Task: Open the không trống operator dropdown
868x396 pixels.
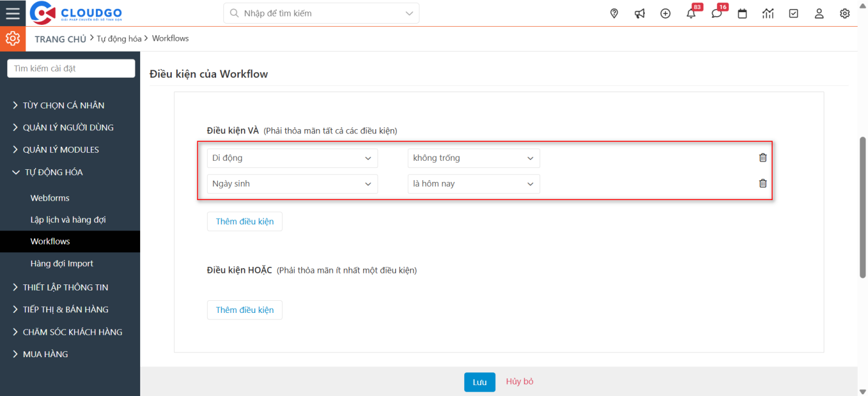Action: click(x=473, y=158)
